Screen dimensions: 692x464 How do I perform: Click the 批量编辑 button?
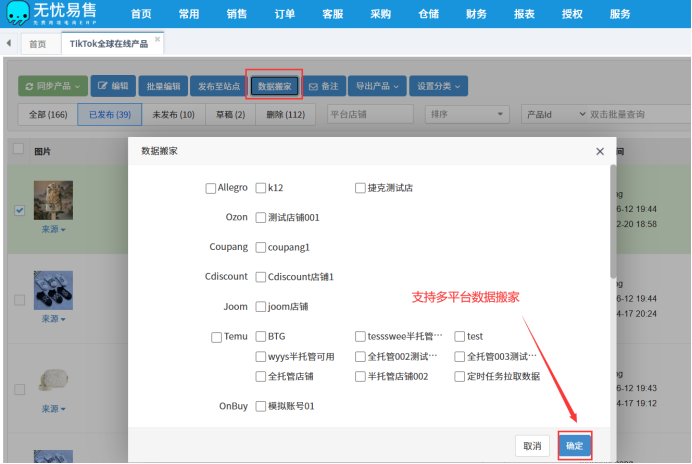point(163,86)
